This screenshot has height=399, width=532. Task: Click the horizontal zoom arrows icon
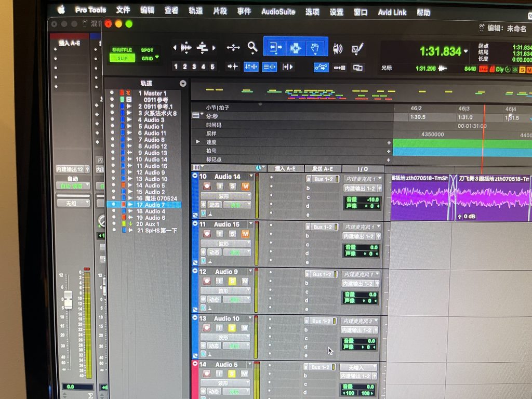[x=233, y=47]
